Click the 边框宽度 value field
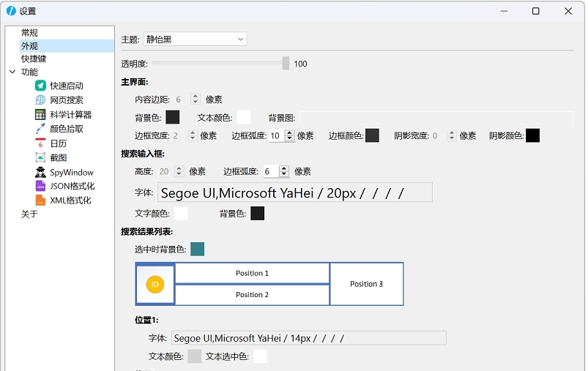Screen dimensions: 588x371 pyautogui.click(x=179, y=135)
